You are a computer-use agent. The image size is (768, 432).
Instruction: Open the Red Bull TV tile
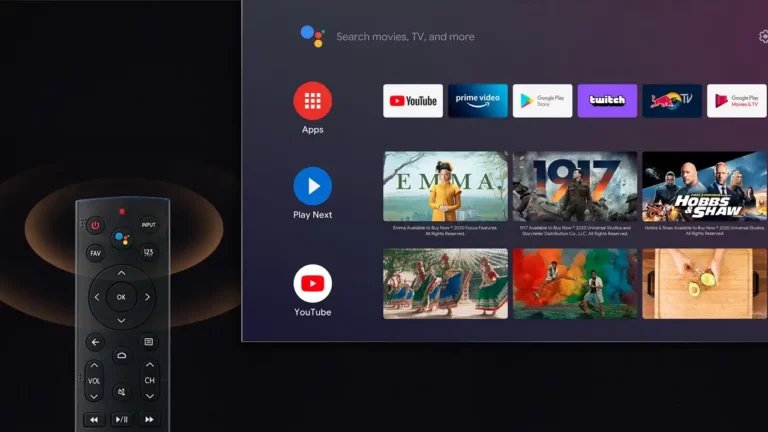coord(672,101)
